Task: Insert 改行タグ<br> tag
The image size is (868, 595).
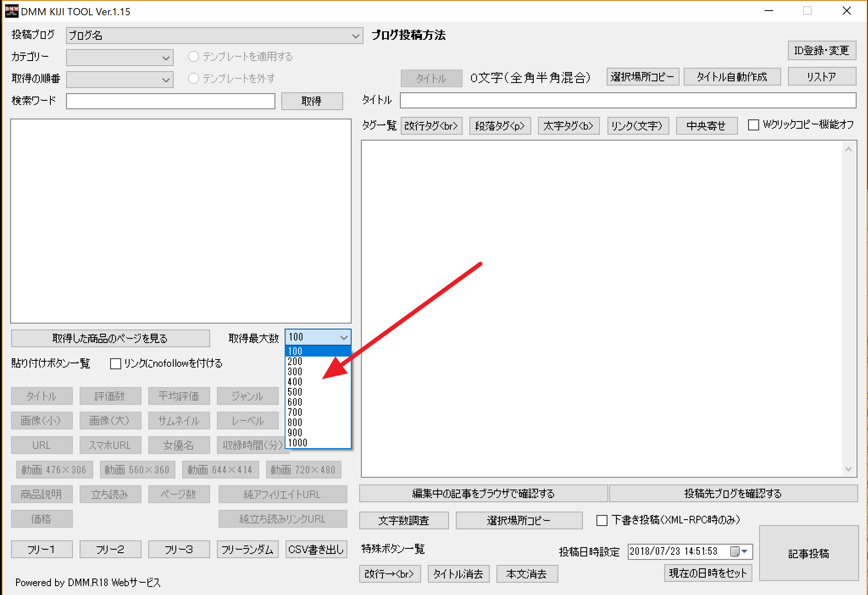Action: 431,126
